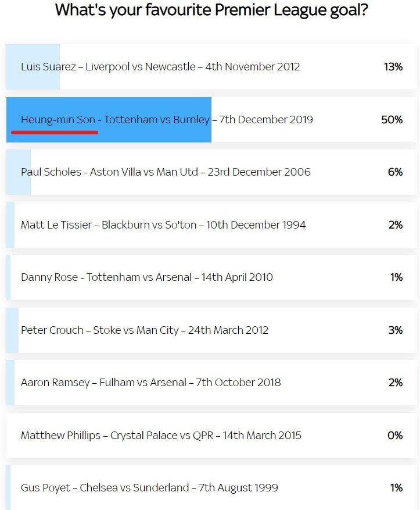Click the red underline beneath Heung-min Son
The height and width of the screenshot is (510, 420).
click(x=55, y=133)
